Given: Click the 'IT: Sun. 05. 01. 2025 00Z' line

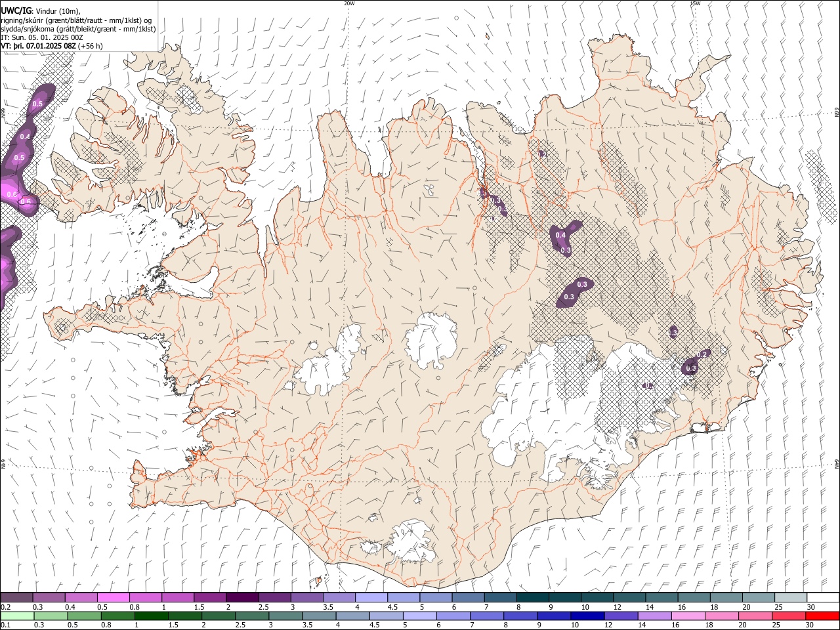Looking at the screenshot, I should pyautogui.click(x=41, y=37).
